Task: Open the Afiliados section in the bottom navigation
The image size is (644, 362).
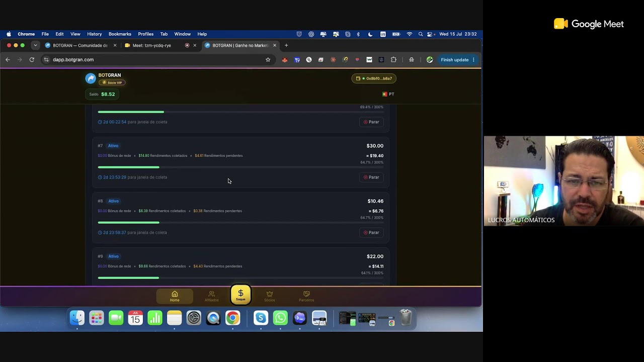Action: pos(211,296)
